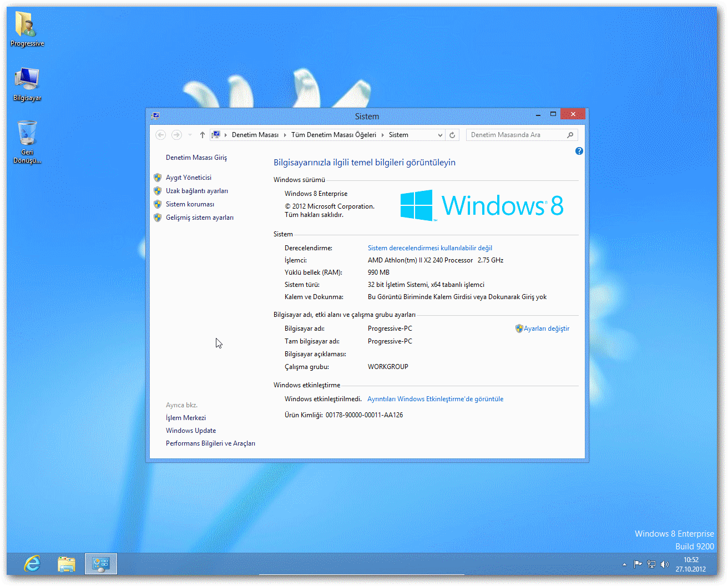
Task: Click the Sistem window title bar icon
Action: [x=155, y=115]
